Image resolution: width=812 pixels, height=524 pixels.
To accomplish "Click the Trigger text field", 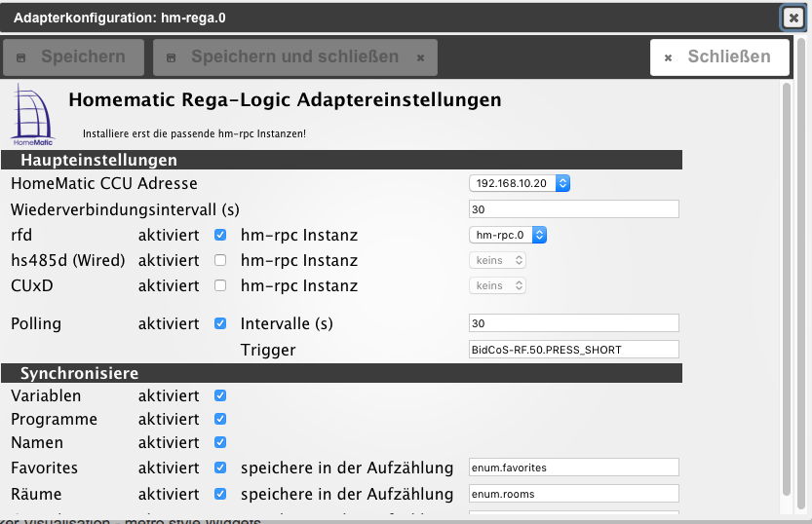I will point(573,349).
